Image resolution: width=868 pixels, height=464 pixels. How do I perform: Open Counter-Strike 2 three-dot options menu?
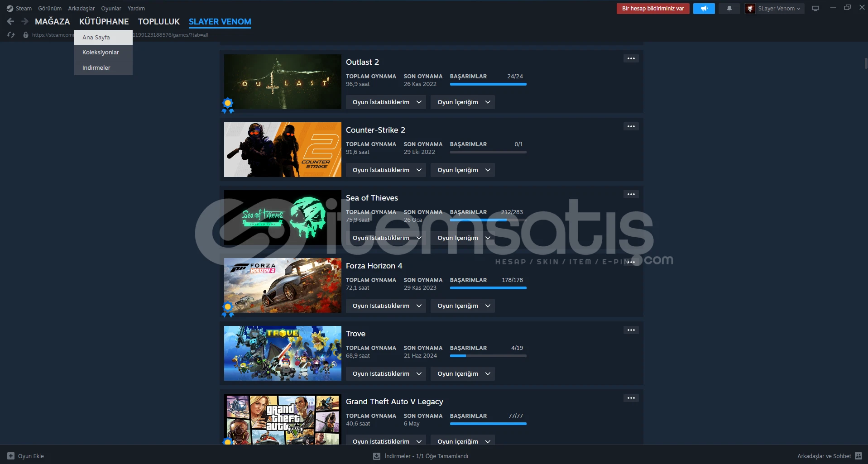coord(631,126)
